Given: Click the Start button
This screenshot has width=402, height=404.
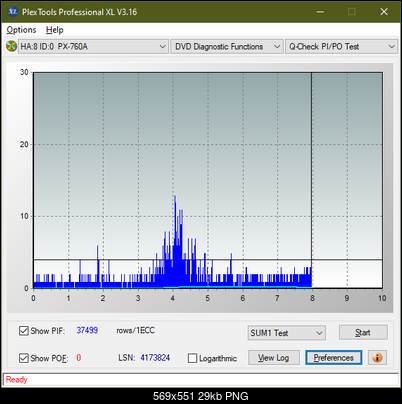Looking at the screenshot, I should [363, 332].
